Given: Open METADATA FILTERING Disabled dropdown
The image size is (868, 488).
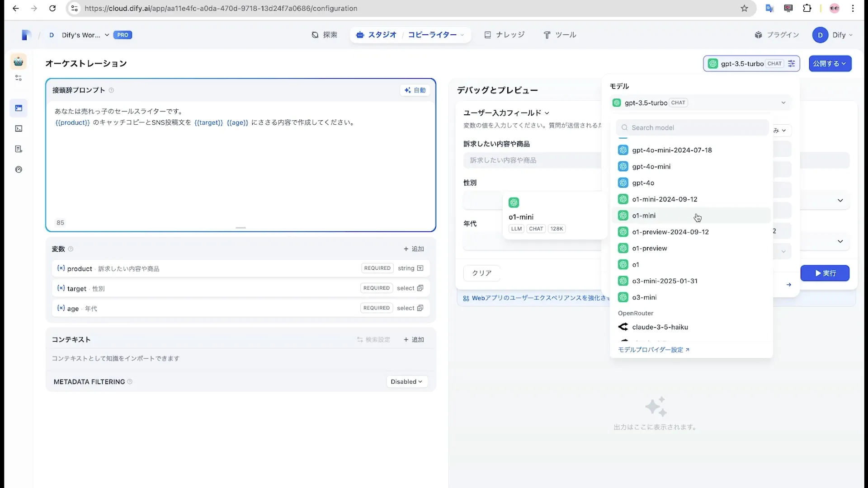Looking at the screenshot, I should pos(406,382).
